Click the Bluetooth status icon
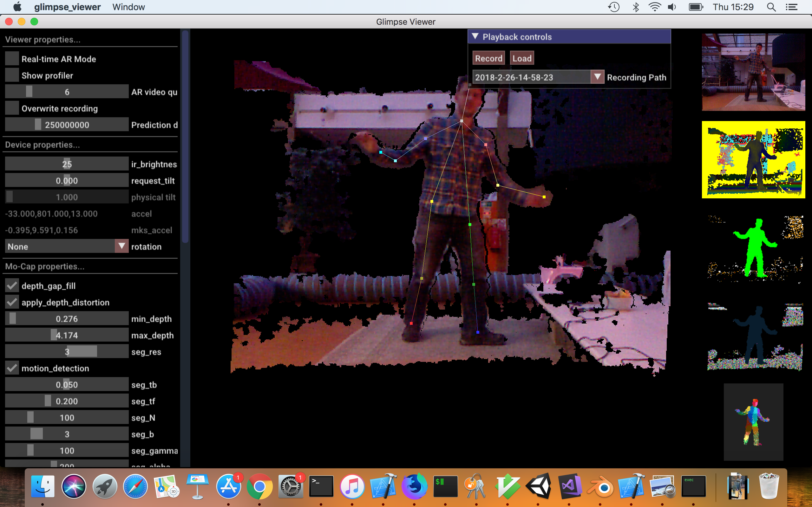Screen dimensions: 812x507 [636, 7]
